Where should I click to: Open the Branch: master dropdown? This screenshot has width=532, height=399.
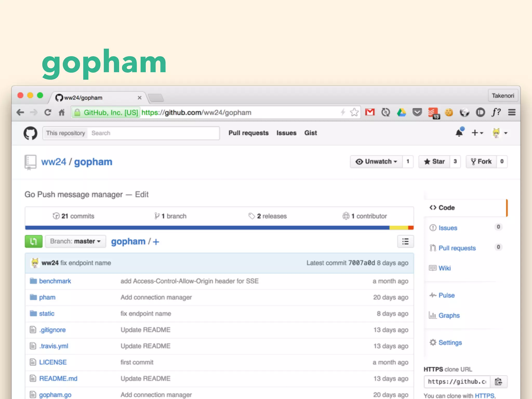[76, 241]
